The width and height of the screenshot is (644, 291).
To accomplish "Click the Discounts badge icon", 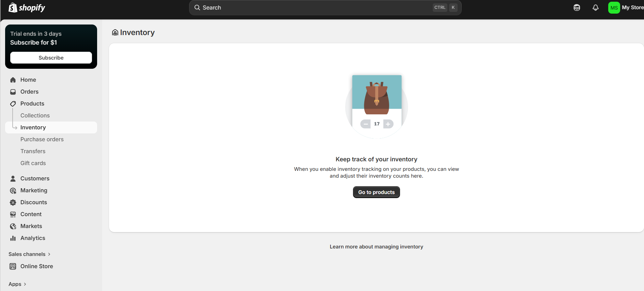I will tap(13, 202).
